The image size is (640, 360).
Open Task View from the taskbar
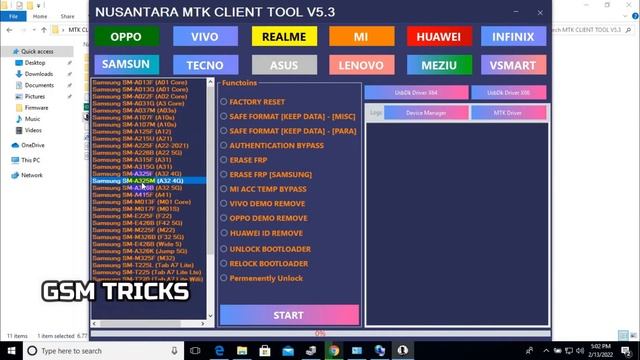point(195,351)
